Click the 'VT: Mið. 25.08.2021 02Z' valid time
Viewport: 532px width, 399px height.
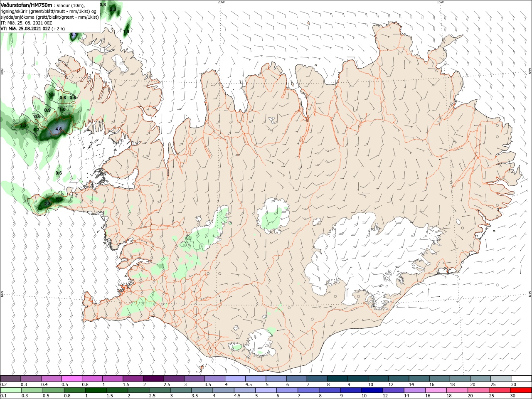(25, 29)
